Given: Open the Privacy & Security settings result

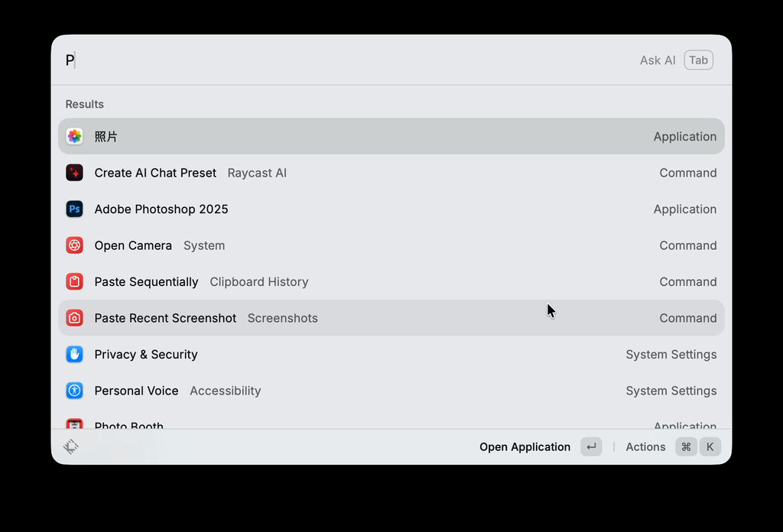Looking at the screenshot, I should pyautogui.click(x=146, y=355).
